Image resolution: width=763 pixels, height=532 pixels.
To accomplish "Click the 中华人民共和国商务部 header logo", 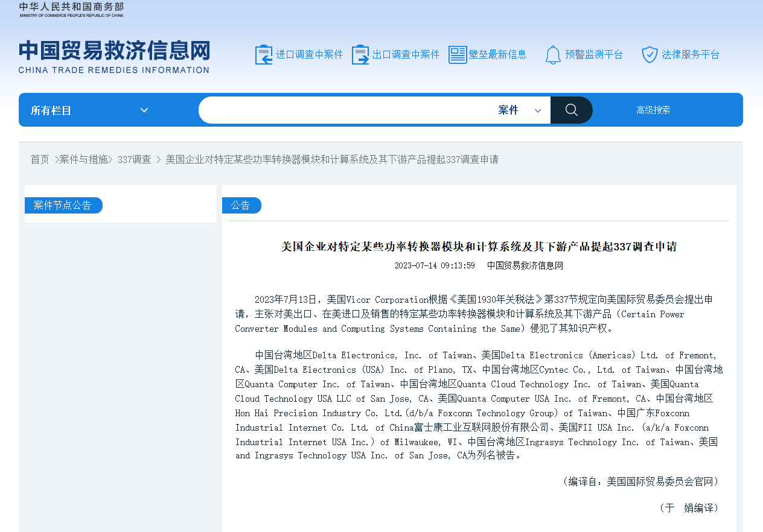I will (71, 9).
